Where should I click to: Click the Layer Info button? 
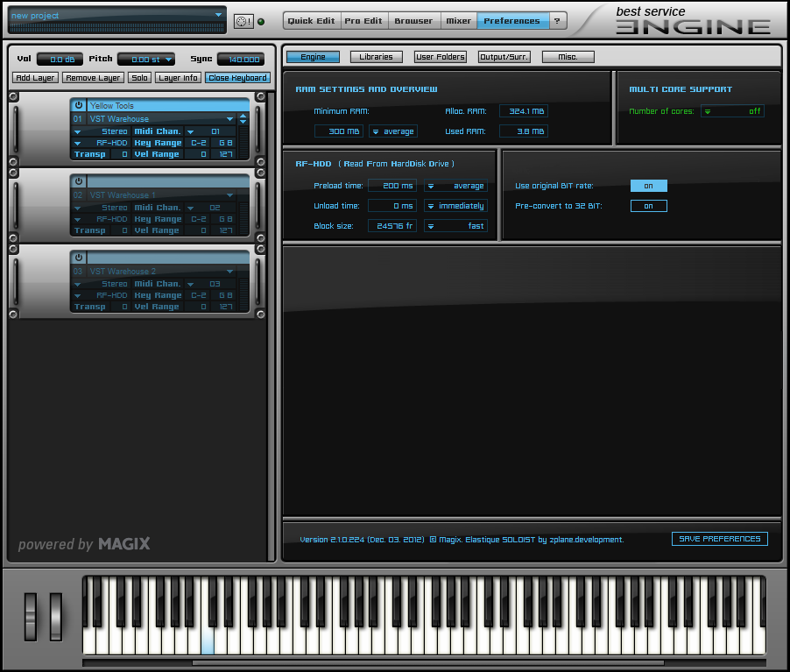pyautogui.click(x=178, y=78)
